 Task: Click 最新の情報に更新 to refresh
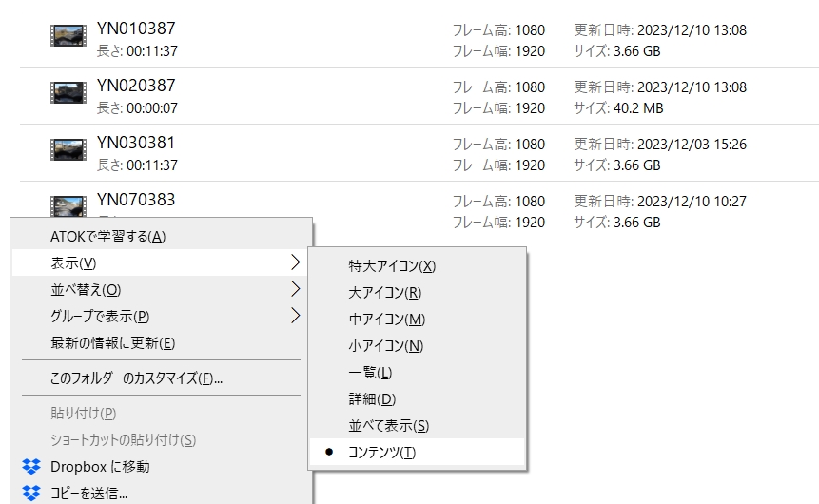pyautogui.click(x=112, y=342)
